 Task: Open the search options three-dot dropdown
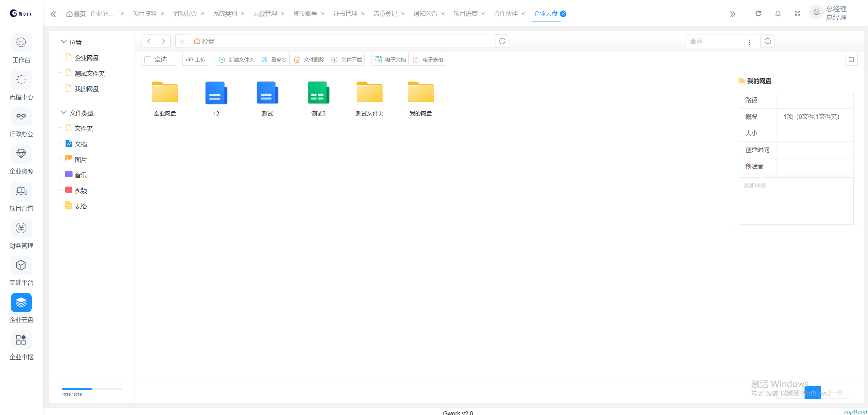point(749,42)
